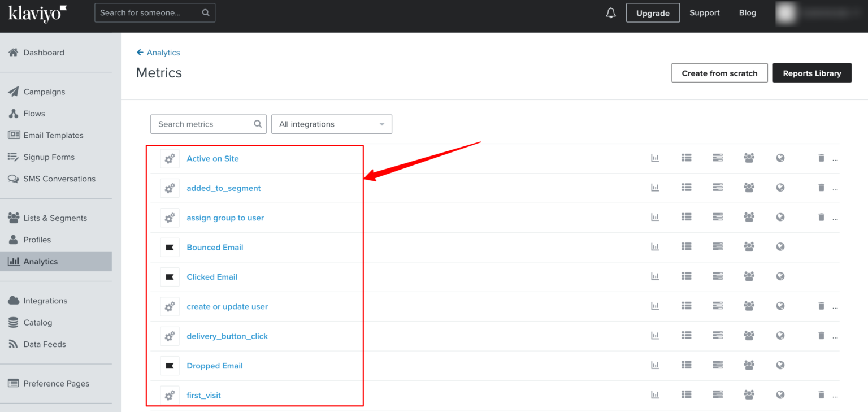Click the Create from scratch button
868x412 pixels.
tap(719, 72)
